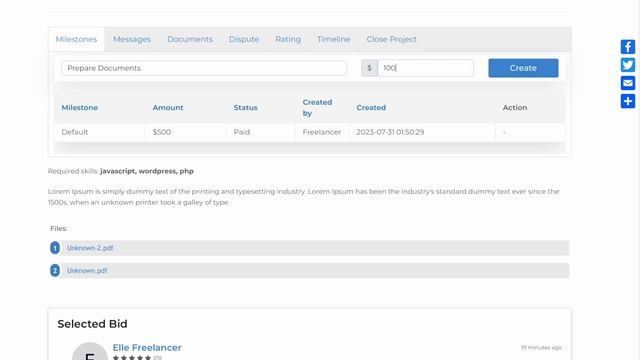This screenshot has width=640, height=360.
Task: Click the dollar sign addon
Action: pos(369,68)
